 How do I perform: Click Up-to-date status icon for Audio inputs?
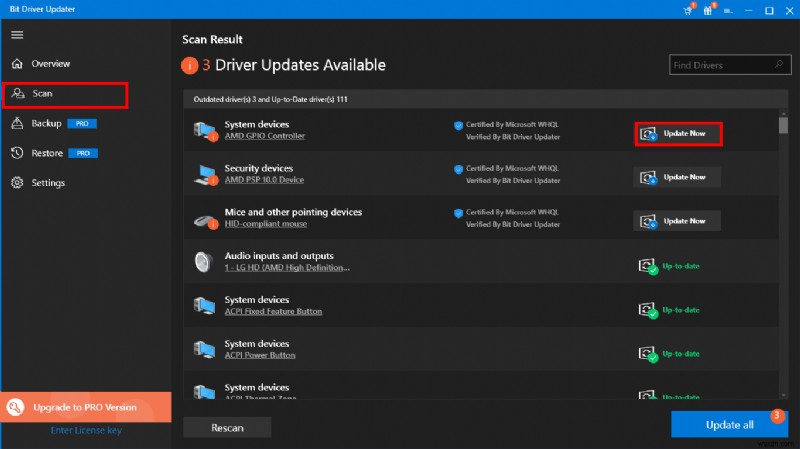click(648, 266)
